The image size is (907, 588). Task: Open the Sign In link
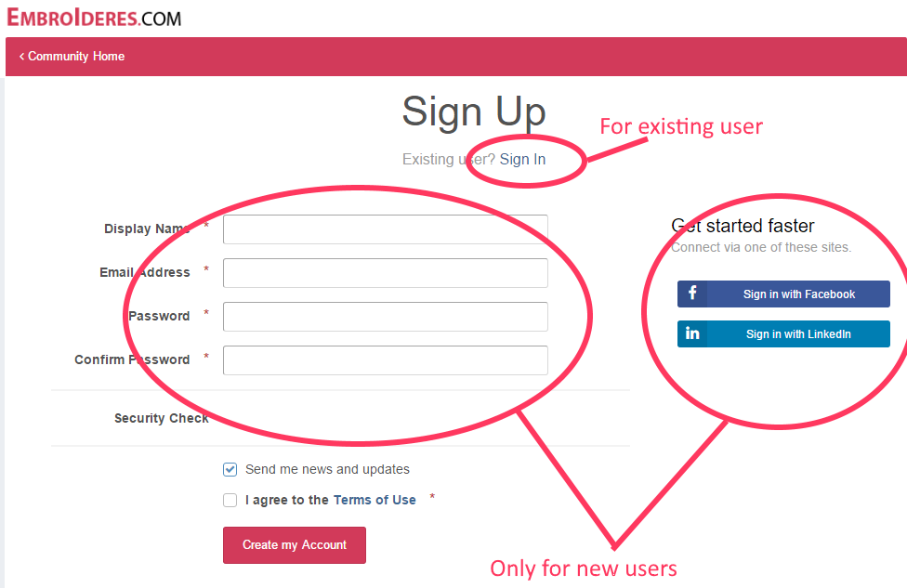(x=522, y=159)
